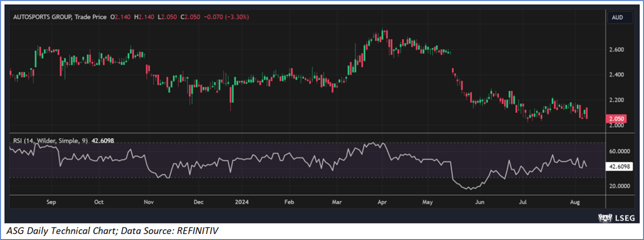This screenshot has width=644, height=240.
Task: Click the Oct label on time axis
Action: pyautogui.click(x=99, y=202)
